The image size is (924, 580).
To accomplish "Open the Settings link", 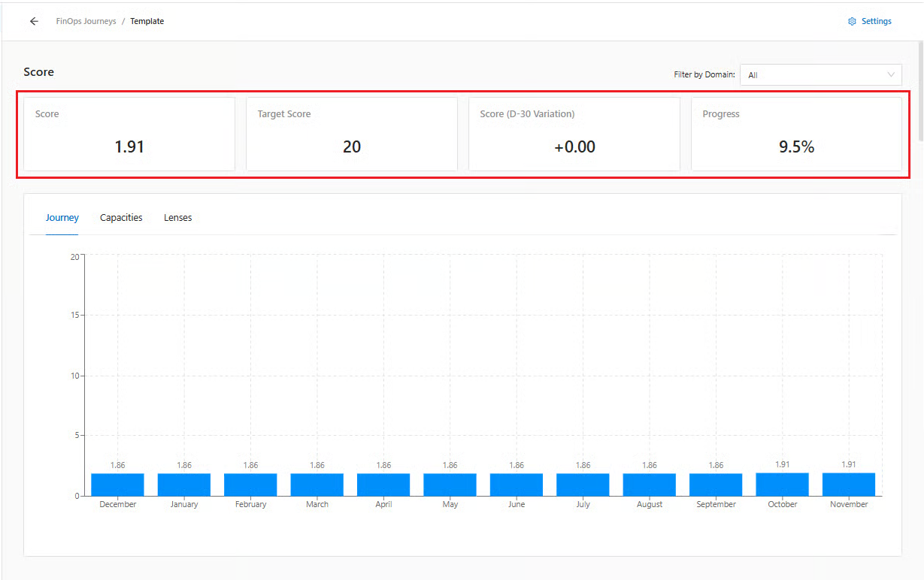I will [876, 22].
